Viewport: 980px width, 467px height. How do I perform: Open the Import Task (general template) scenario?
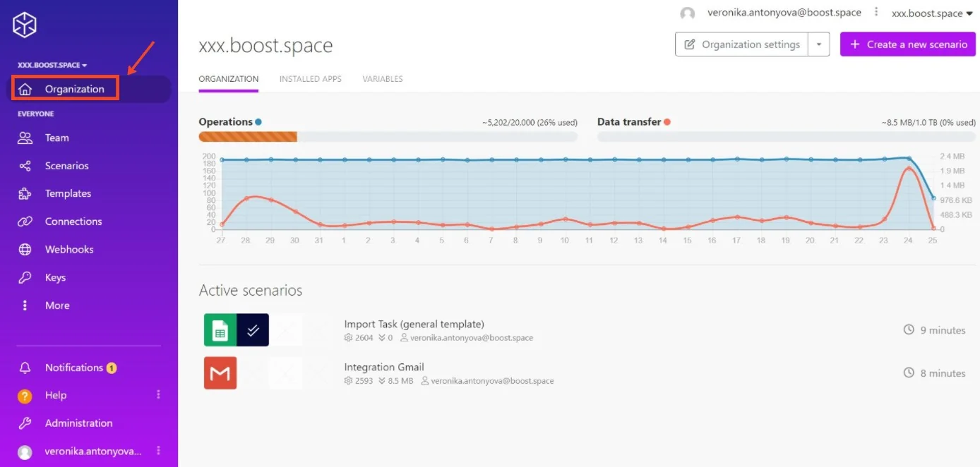point(414,325)
